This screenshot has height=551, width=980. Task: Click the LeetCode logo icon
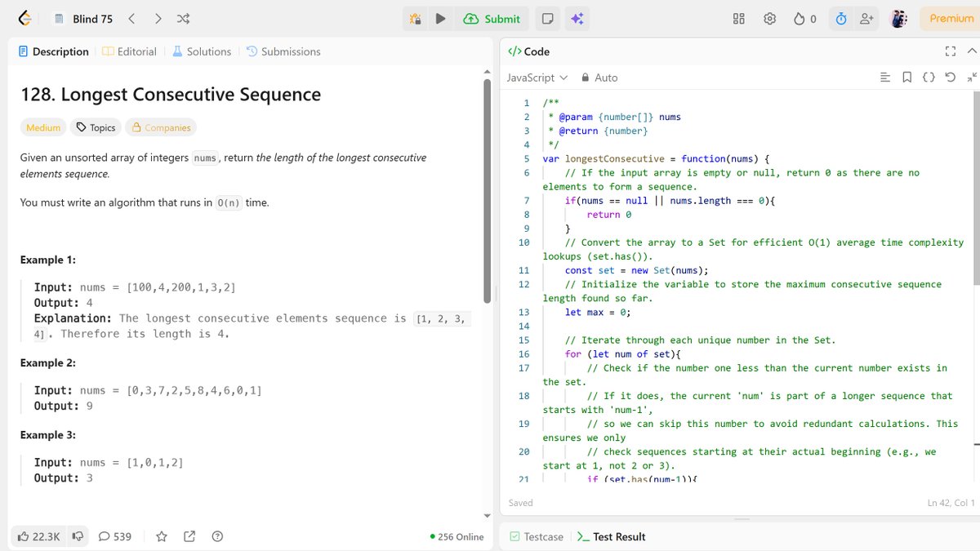[x=25, y=18]
